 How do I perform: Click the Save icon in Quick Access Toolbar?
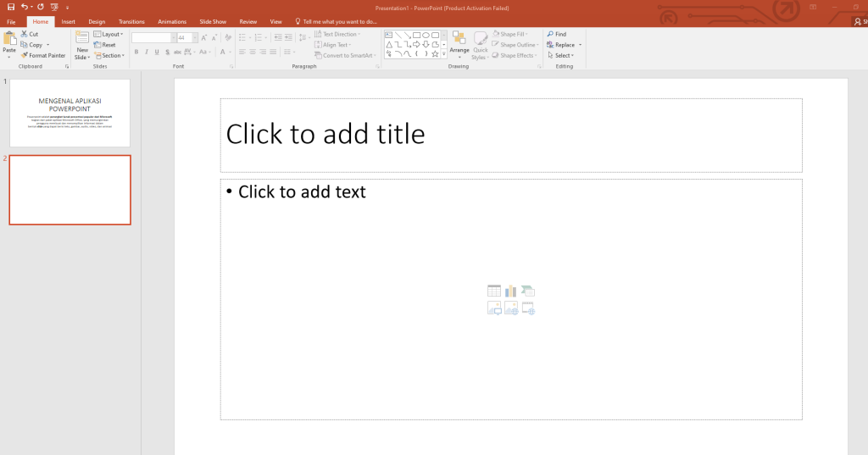tap(11, 6)
